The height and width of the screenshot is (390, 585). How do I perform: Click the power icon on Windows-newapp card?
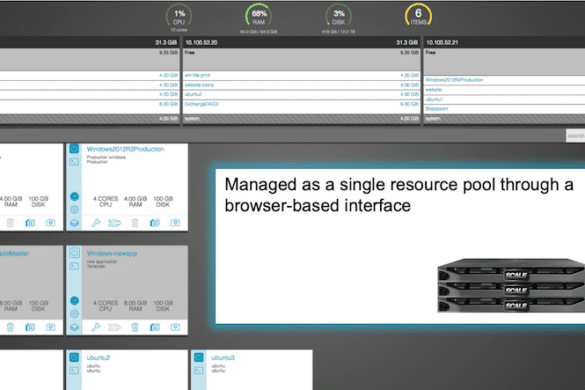(x=74, y=253)
